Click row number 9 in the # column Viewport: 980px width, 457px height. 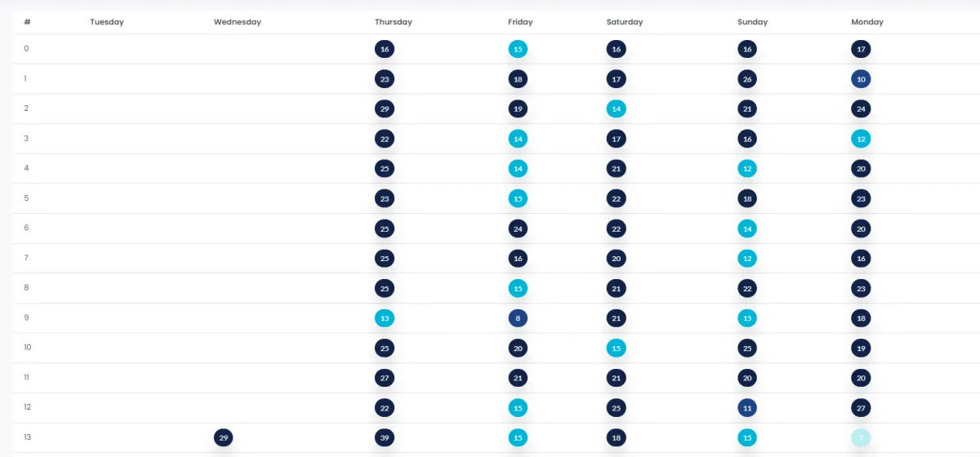(x=26, y=317)
